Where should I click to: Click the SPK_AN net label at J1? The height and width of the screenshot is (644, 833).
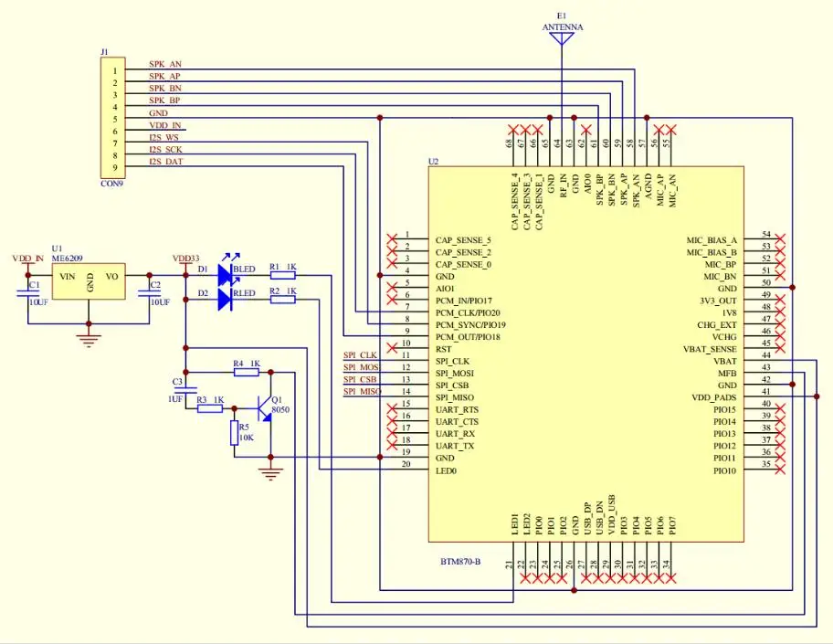(x=165, y=64)
